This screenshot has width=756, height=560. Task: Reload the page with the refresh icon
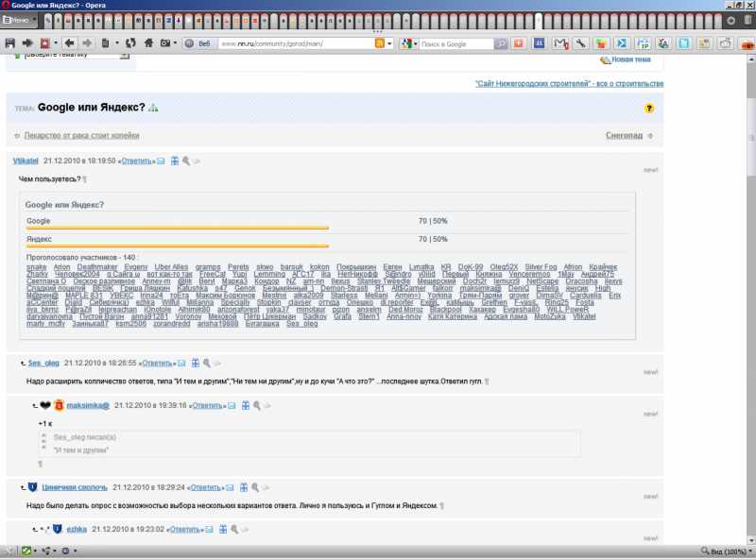130,43
